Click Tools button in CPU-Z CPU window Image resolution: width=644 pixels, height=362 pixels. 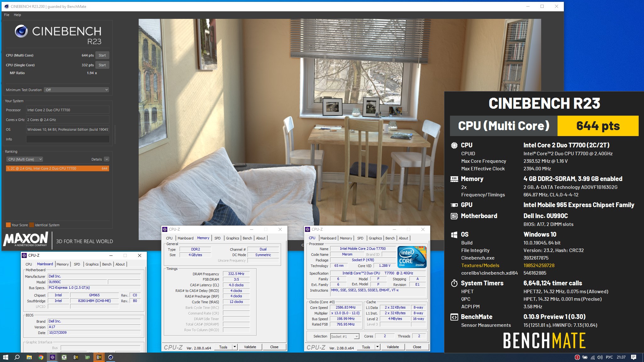click(x=366, y=347)
